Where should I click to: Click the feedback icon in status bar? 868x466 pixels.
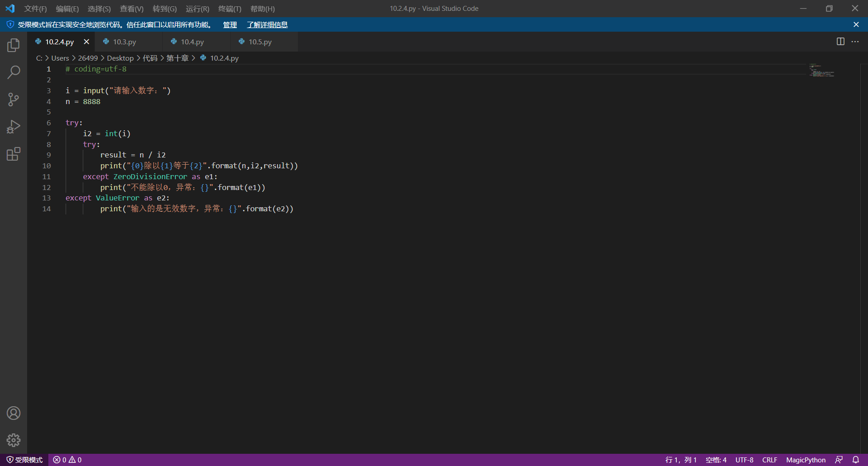point(839,460)
